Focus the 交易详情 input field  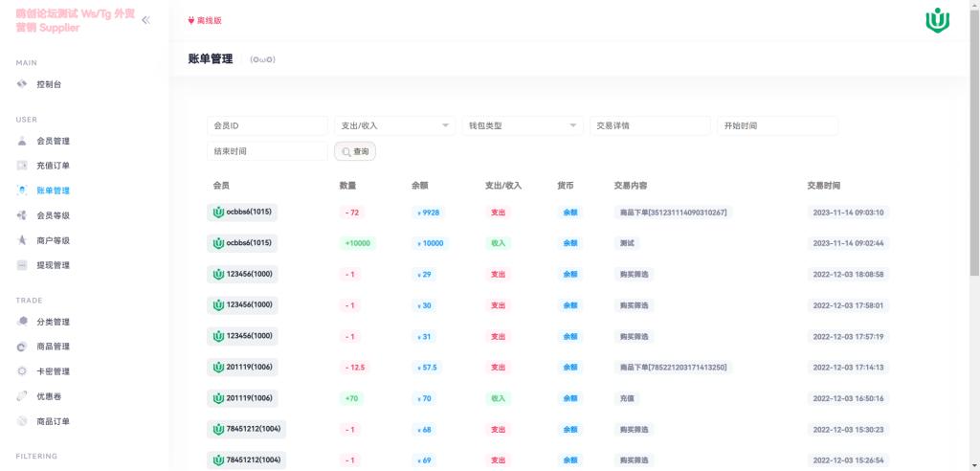point(650,125)
